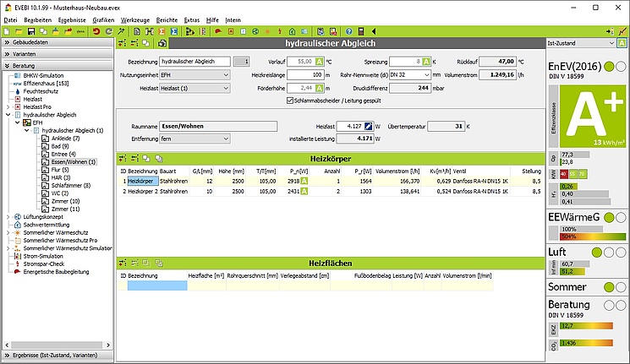The height and width of the screenshot is (364, 630).
Task: Click the red lightning bolt toolbar icon
Action: pos(280,31)
